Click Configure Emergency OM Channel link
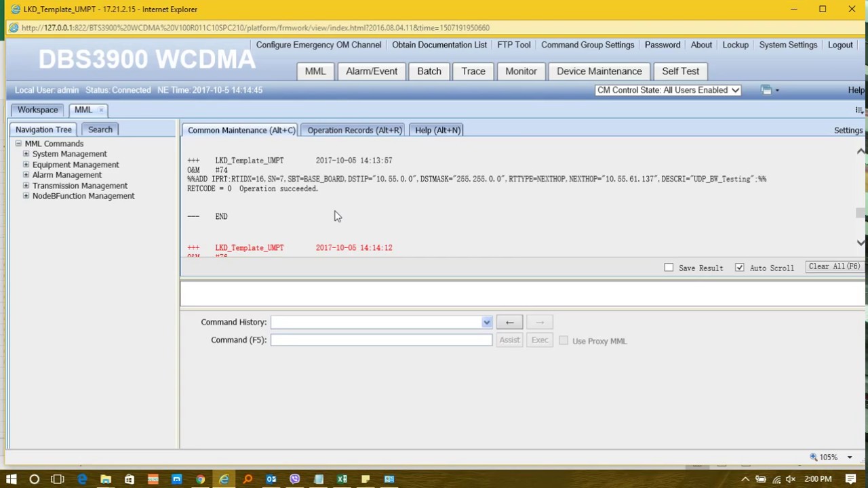Image resolution: width=868 pixels, height=488 pixels. pos(319,45)
